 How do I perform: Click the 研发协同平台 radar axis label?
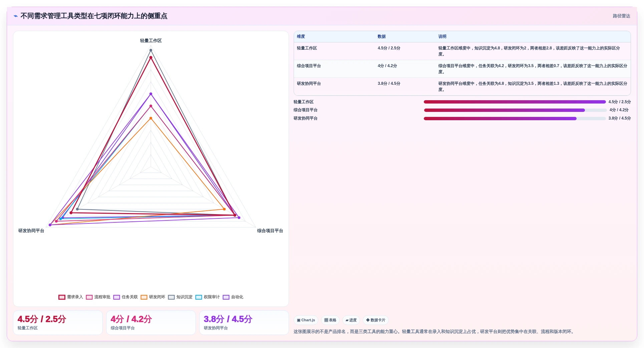31,231
